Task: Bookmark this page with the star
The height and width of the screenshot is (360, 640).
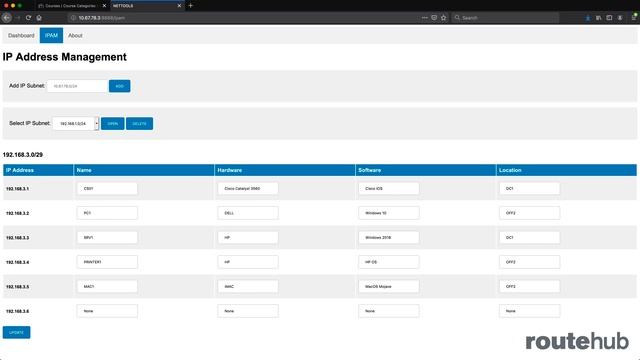Action: coord(444,18)
